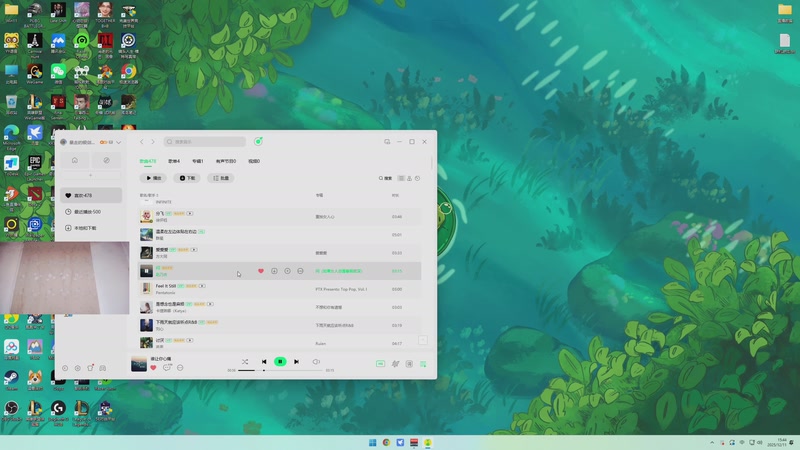Select 本地和下载 in the sidebar
Screen dimensions: 800x450
91,228
